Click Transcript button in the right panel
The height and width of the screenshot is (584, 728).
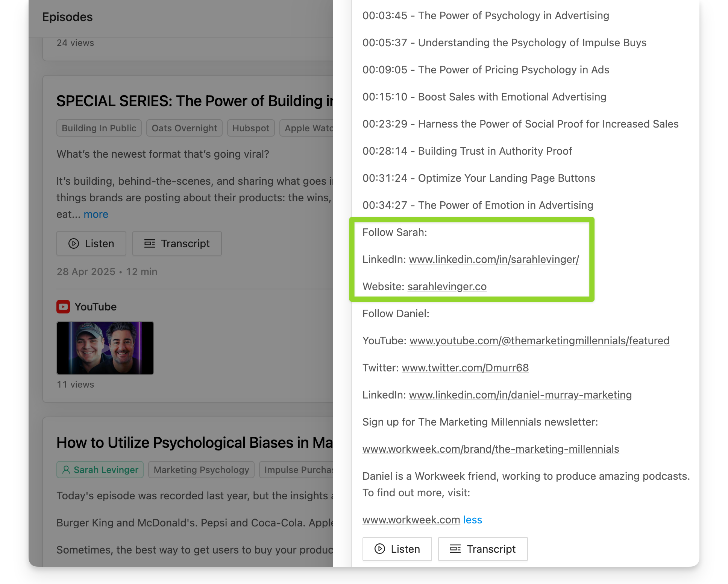click(483, 549)
